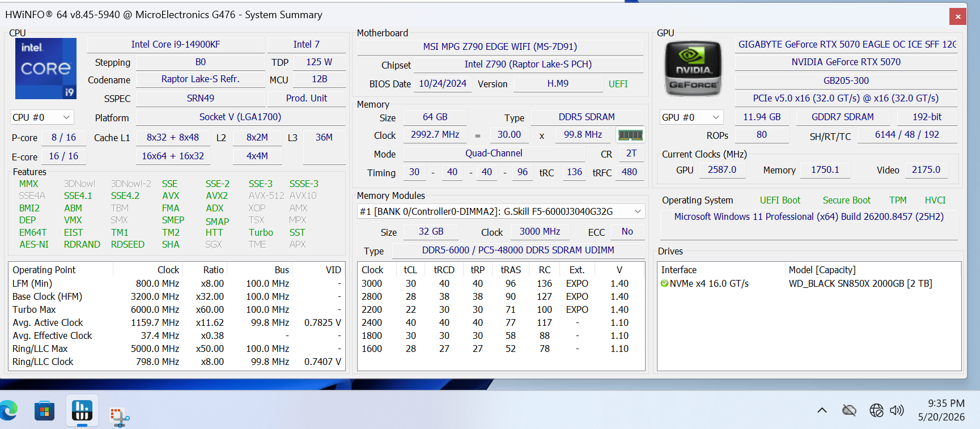
Task: Click the Quad-Channel mode field
Action: pos(494,153)
